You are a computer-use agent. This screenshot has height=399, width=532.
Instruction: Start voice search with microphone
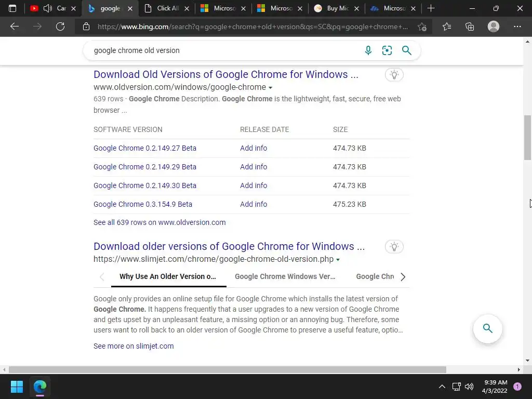point(368,50)
